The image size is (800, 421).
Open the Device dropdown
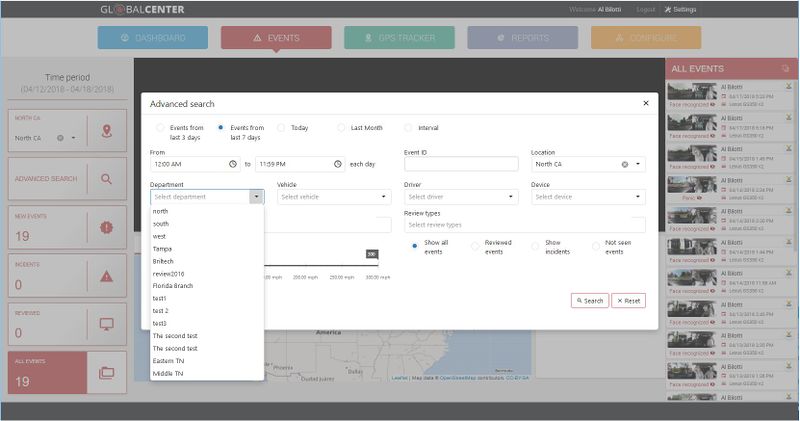coord(587,197)
